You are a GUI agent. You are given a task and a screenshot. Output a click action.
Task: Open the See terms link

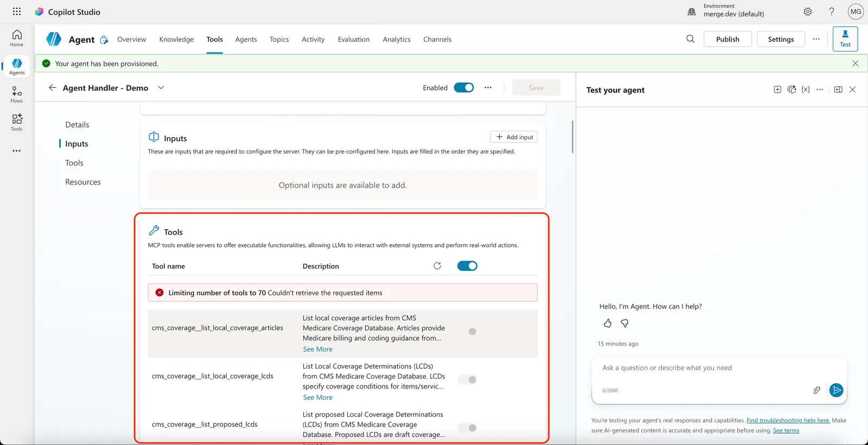click(x=786, y=431)
